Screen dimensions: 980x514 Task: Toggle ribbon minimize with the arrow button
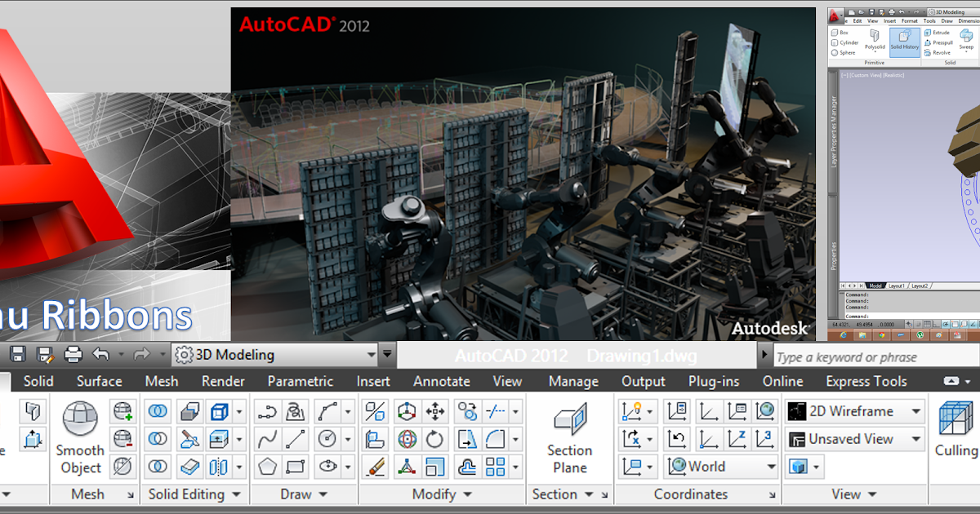[952, 380]
